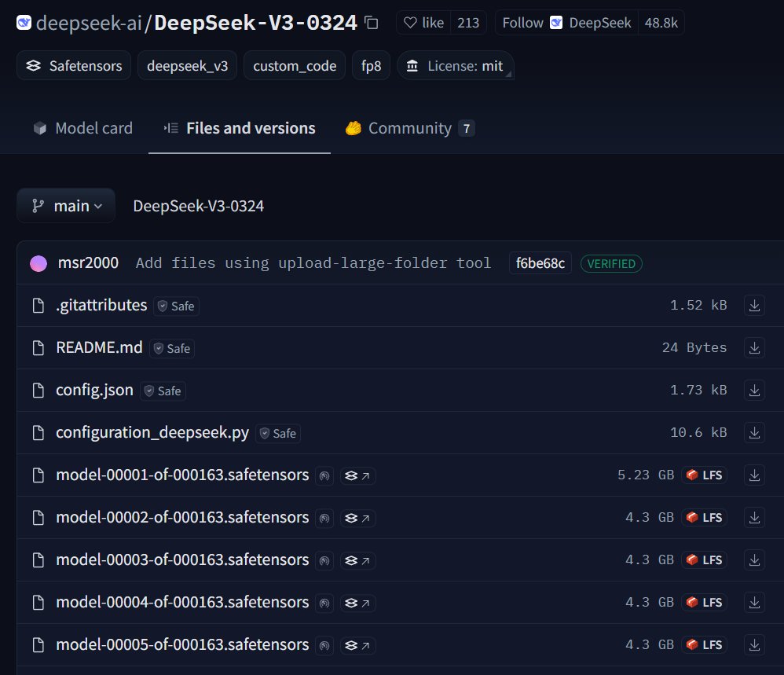This screenshot has width=784, height=675.
Task: Filter by the custom_code tag
Action: tap(295, 65)
